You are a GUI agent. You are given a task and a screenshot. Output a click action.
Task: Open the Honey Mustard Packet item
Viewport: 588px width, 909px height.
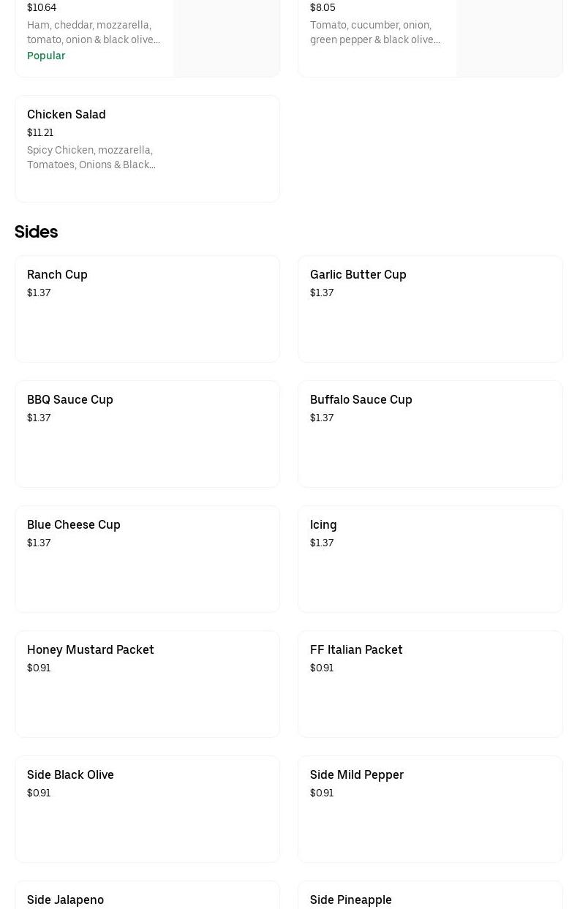click(x=147, y=684)
